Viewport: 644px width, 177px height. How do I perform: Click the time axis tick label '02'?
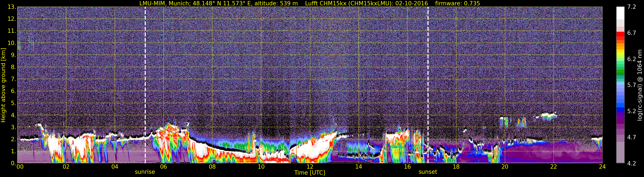click(66, 167)
